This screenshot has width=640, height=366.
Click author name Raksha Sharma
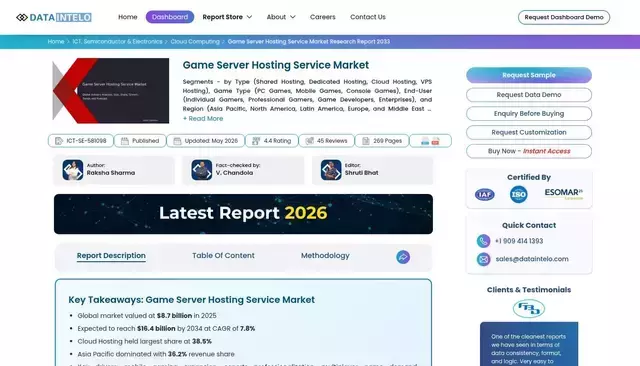pyautogui.click(x=111, y=173)
